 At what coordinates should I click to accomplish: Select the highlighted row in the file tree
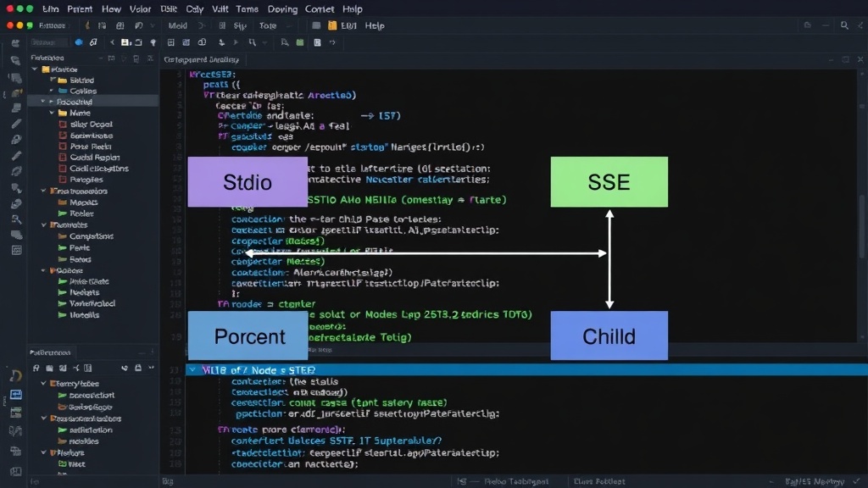tap(93, 102)
